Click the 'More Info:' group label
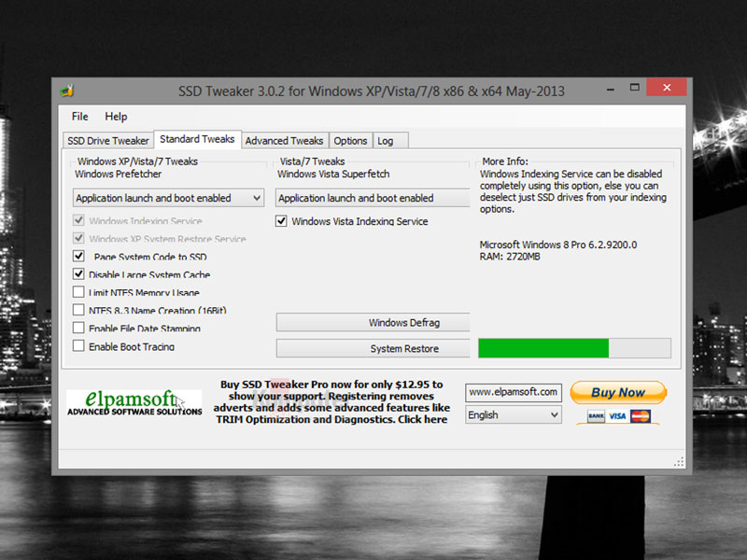This screenshot has width=747, height=560. tap(505, 161)
